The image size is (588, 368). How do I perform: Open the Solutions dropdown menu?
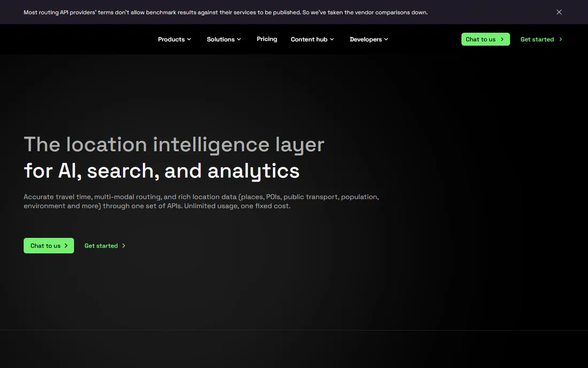224,40
